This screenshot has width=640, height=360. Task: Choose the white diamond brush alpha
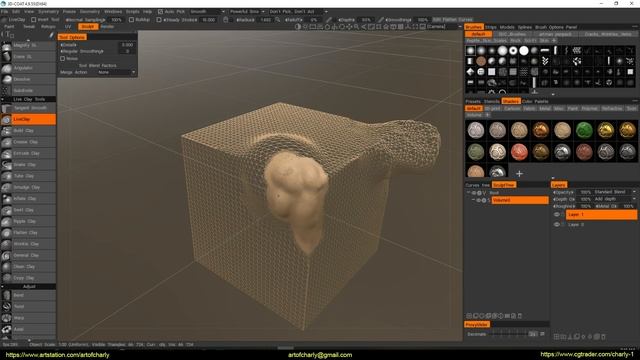click(x=471, y=71)
